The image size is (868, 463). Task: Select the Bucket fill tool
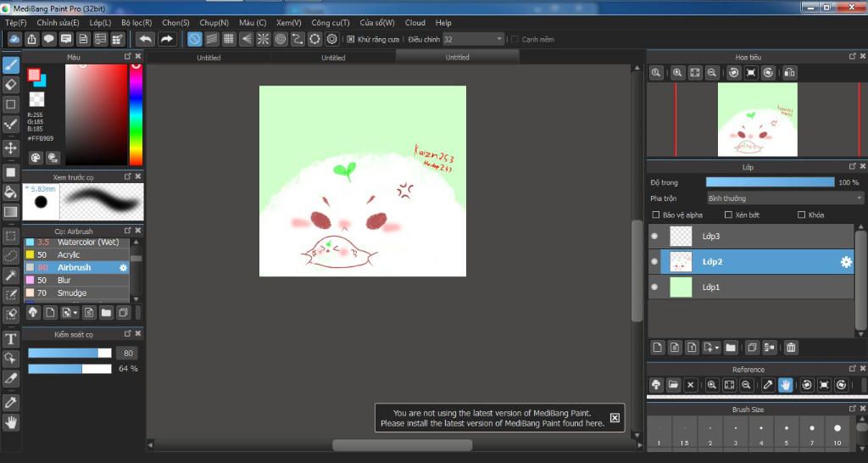click(x=10, y=192)
